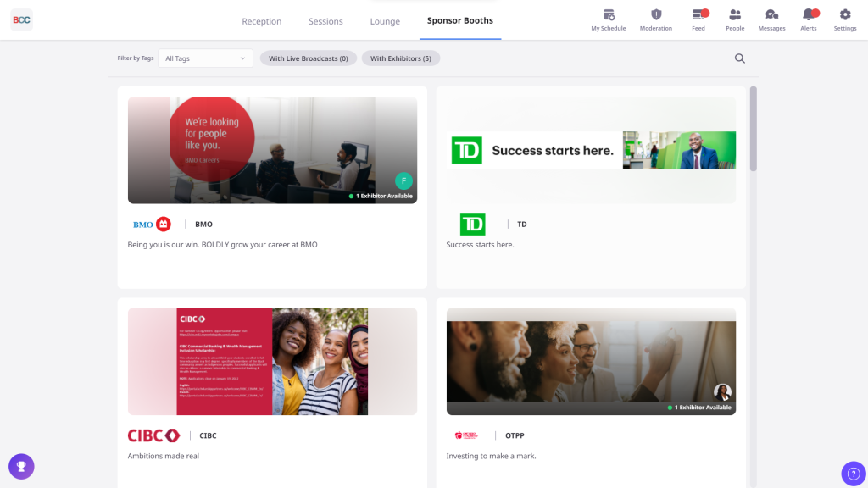Viewport: 868px width, 488px height.
Task: Open Messages
Action: [771, 20]
